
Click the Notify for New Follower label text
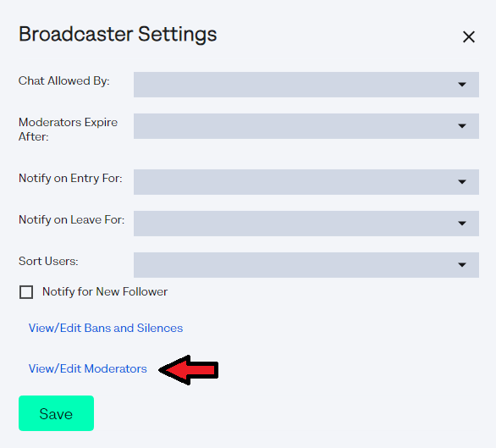(x=105, y=291)
